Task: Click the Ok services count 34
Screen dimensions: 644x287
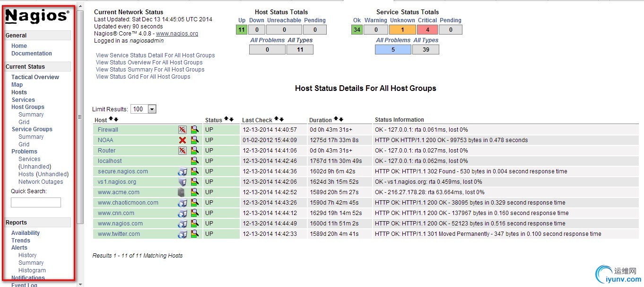Action: pos(357,30)
